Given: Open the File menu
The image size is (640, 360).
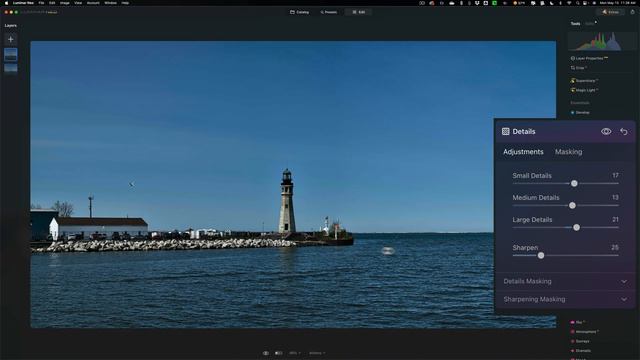Looking at the screenshot, I should (41, 3).
